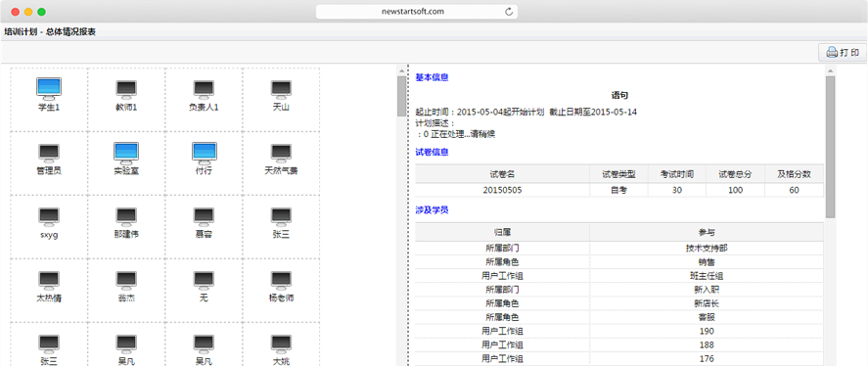Screen dimensions: 868x366
Task: Click the passing score value 60
Action: coord(794,190)
